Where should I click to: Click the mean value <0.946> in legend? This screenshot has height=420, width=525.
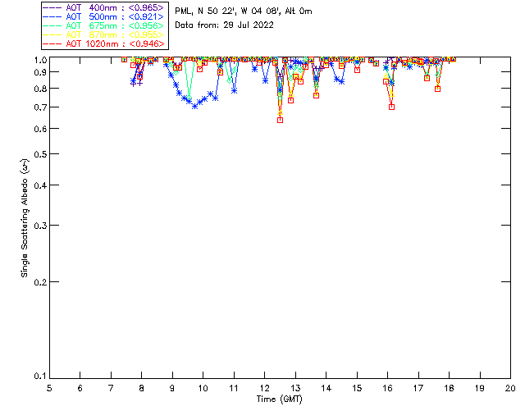pyautogui.click(x=146, y=43)
